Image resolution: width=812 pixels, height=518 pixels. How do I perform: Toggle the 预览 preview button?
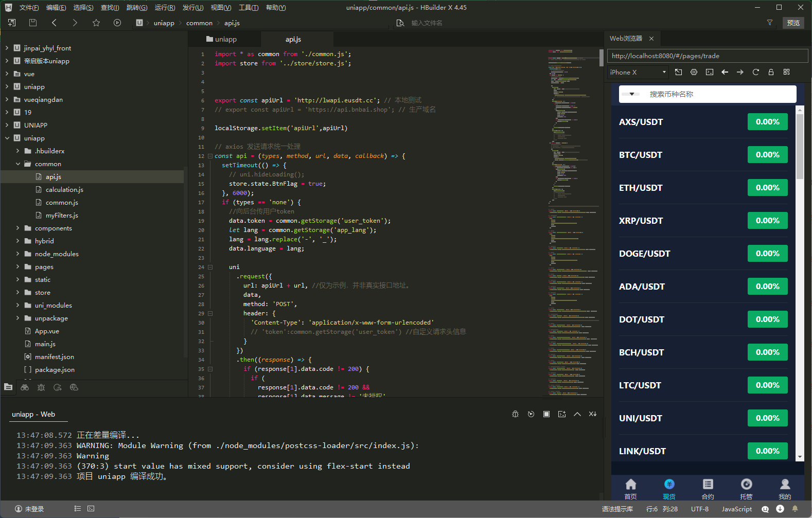tap(793, 23)
